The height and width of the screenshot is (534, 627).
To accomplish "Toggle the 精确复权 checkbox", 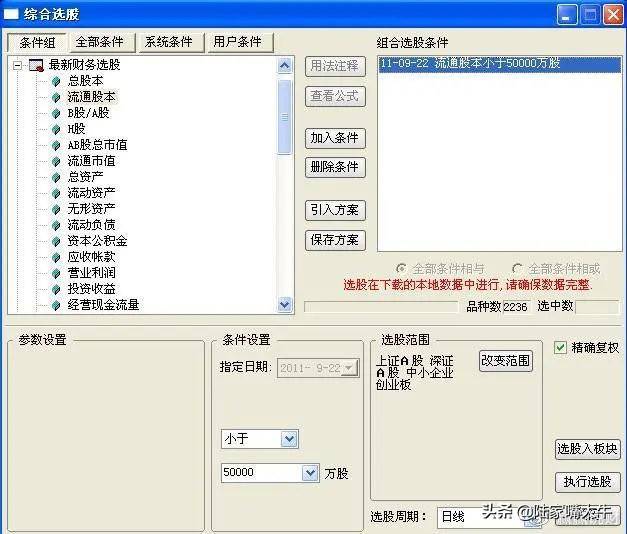I will [560, 347].
